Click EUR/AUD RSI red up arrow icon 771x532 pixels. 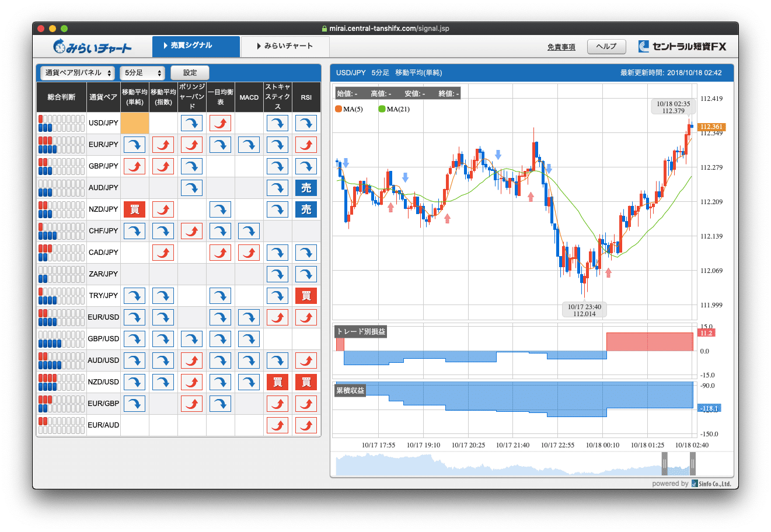point(306,425)
